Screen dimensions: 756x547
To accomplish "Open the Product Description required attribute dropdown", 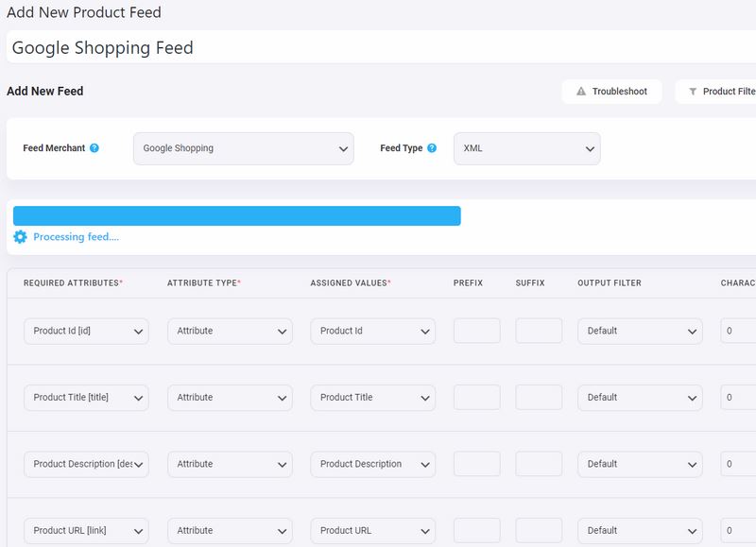I will tap(86, 464).
